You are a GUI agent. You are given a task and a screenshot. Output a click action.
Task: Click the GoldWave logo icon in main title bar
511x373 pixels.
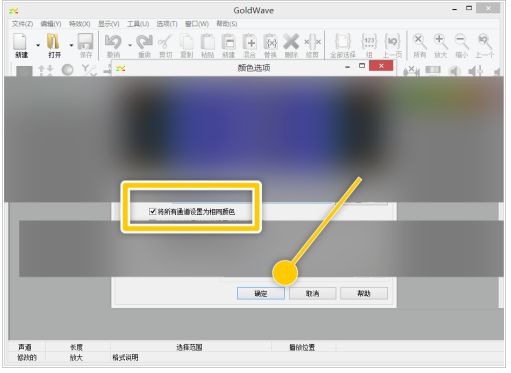[14, 11]
